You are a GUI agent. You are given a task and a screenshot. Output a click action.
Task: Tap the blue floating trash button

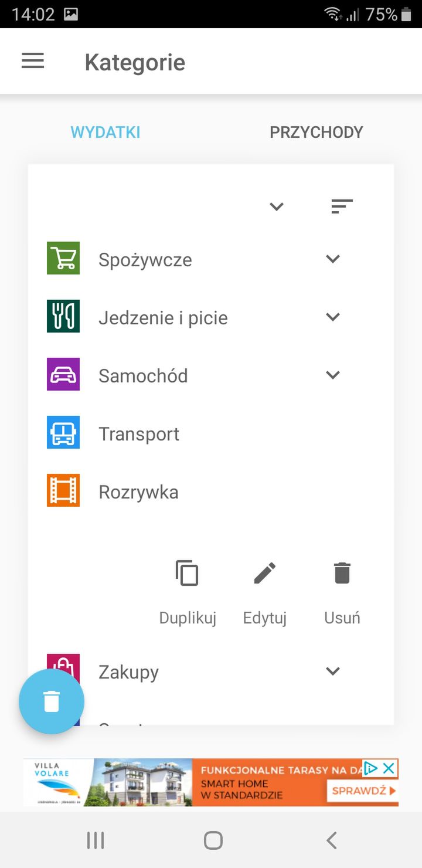[x=52, y=701]
